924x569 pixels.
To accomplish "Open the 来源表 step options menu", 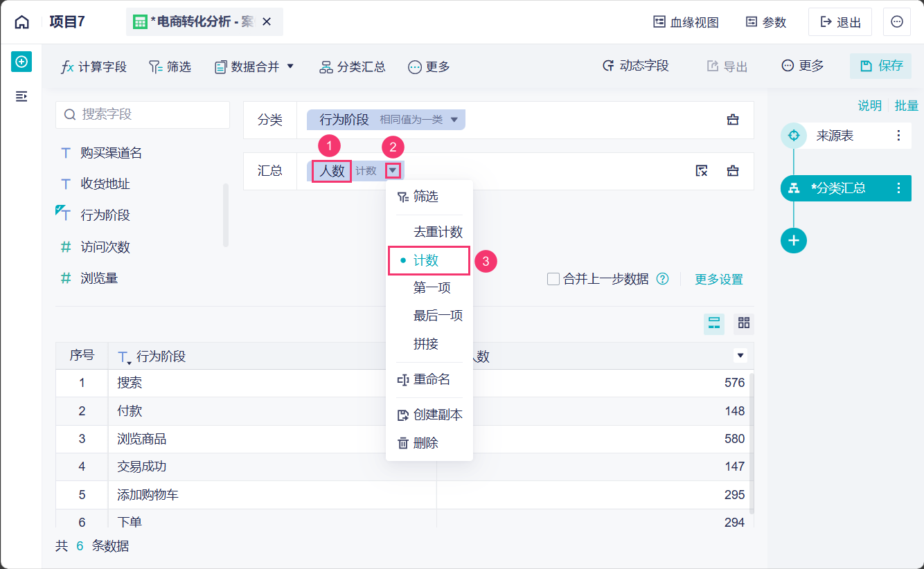I will pyautogui.click(x=898, y=136).
